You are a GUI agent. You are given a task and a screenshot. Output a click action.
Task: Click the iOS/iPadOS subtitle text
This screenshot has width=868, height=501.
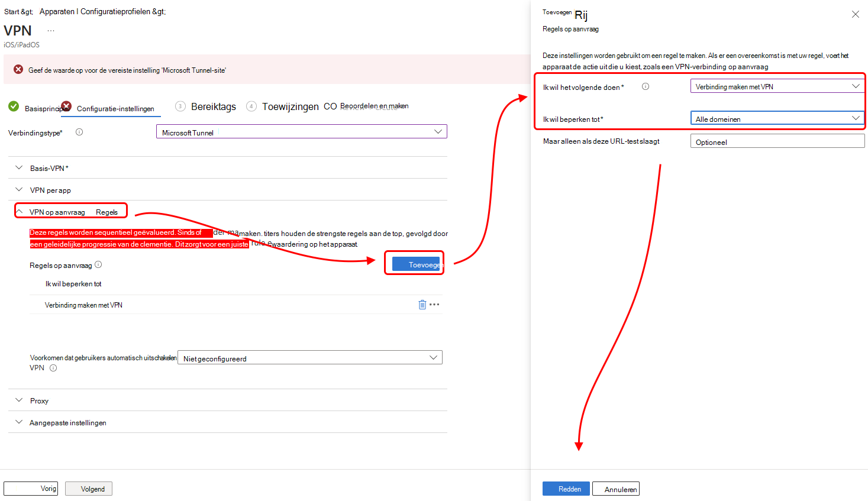[x=22, y=45]
